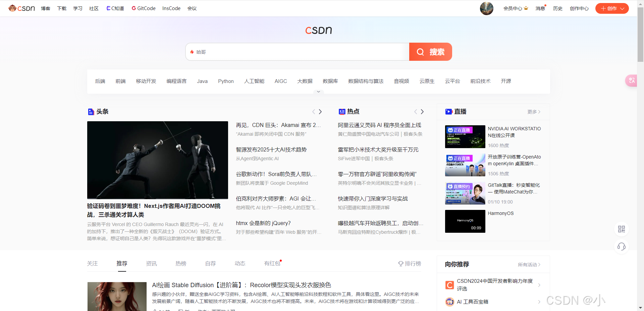Go to the previous 头条 page arrow
Image resolution: width=644 pixels, height=311 pixels.
(x=314, y=112)
